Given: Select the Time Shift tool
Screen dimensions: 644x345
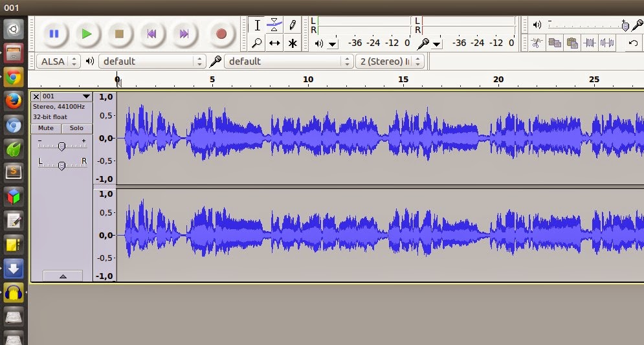Looking at the screenshot, I should pos(274,43).
